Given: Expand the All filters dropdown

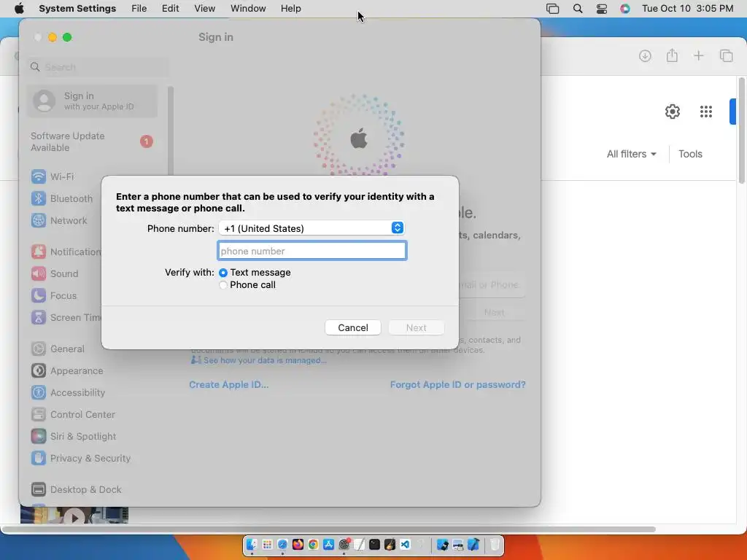Looking at the screenshot, I should [x=631, y=154].
